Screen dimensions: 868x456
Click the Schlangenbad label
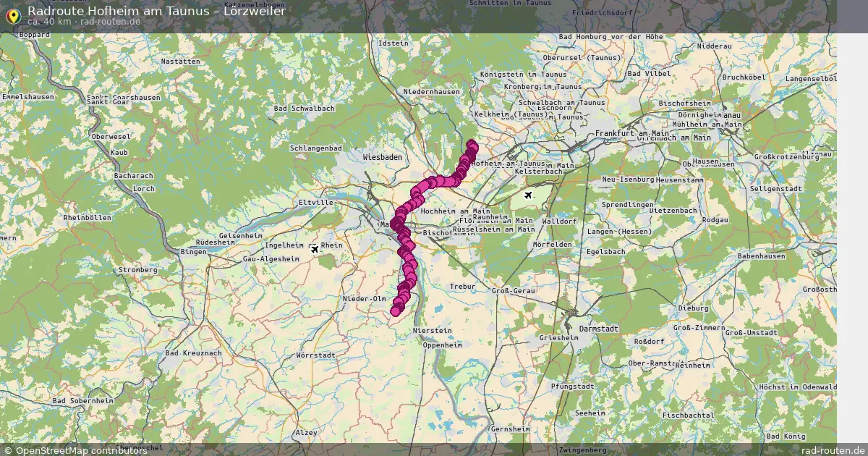coord(315,148)
